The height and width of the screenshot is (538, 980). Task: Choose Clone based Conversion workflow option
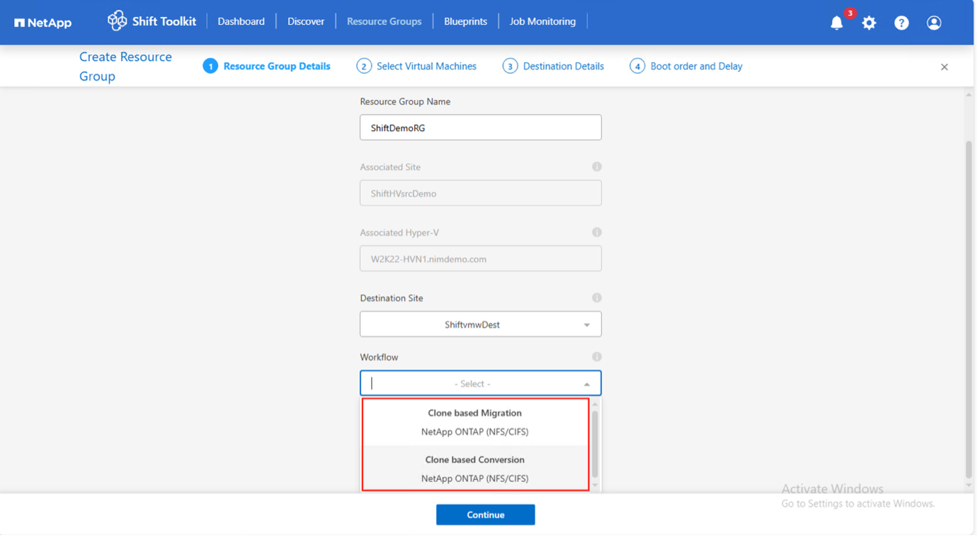point(474,469)
